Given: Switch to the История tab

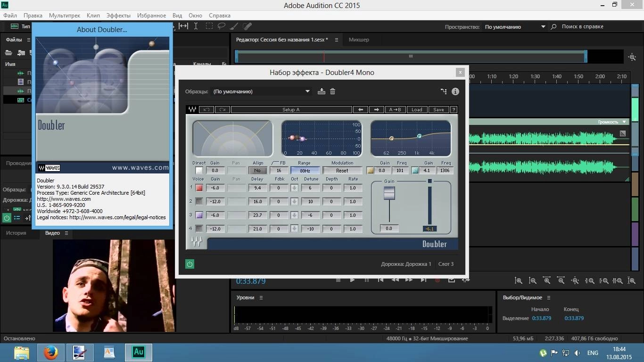Looking at the screenshot, I should (16, 233).
